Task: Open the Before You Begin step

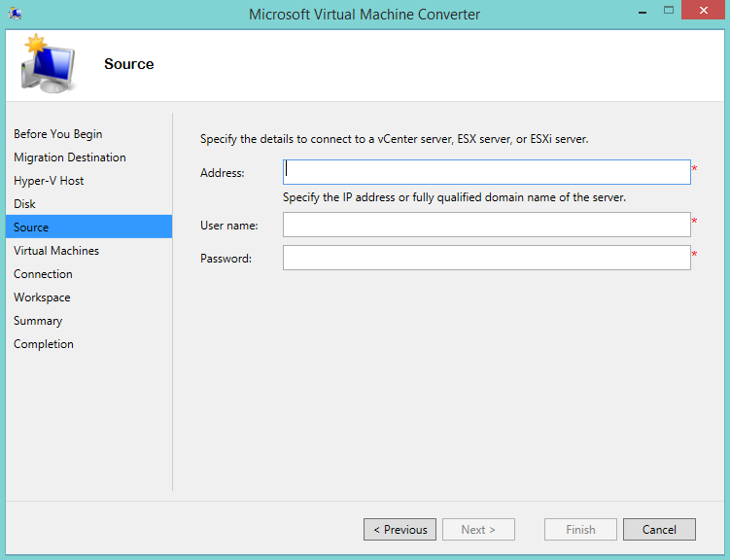Action: click(x=57, y=134)
